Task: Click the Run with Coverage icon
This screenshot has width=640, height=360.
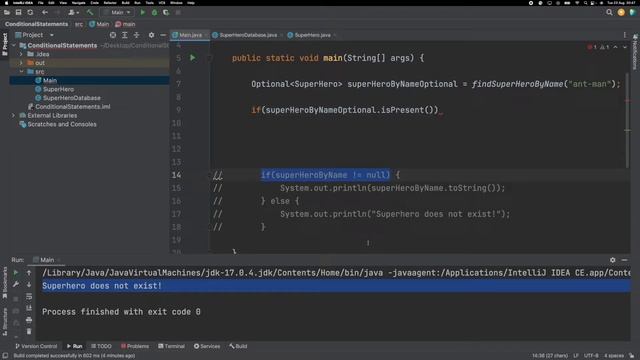Action: pos(166,13)
